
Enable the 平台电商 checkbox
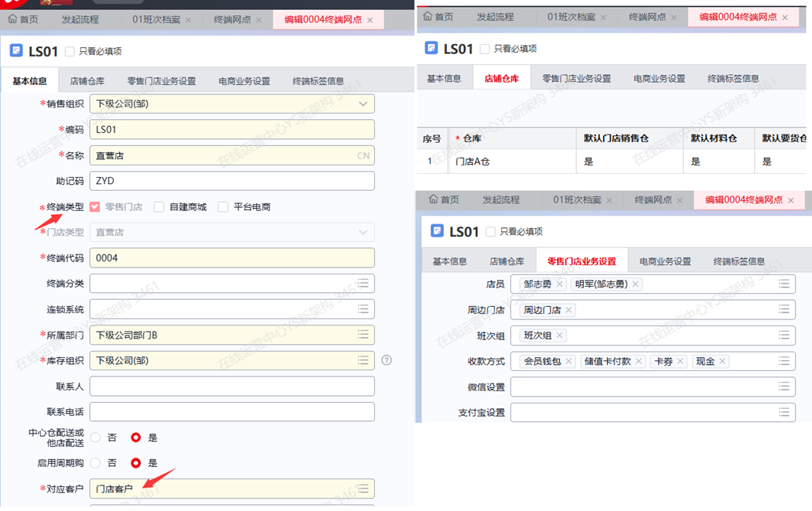(223, 207)
